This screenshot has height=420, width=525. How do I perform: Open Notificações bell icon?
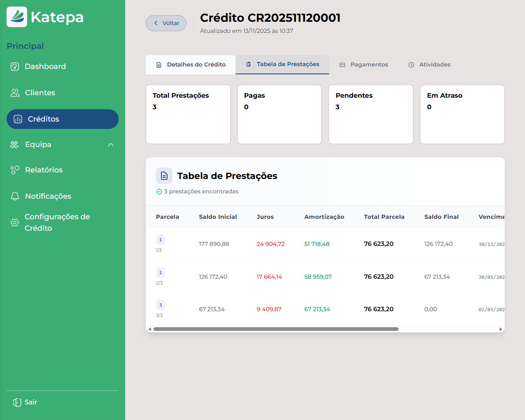click(15, 196)
